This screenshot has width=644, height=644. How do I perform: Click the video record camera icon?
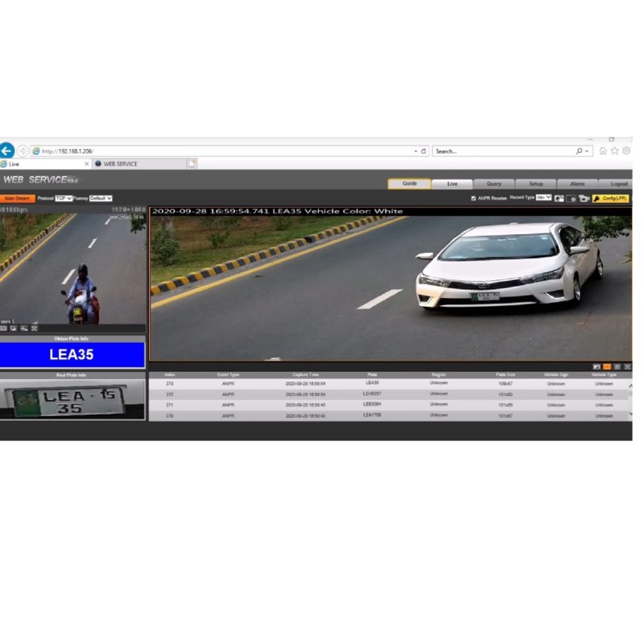tap(584, 198)
